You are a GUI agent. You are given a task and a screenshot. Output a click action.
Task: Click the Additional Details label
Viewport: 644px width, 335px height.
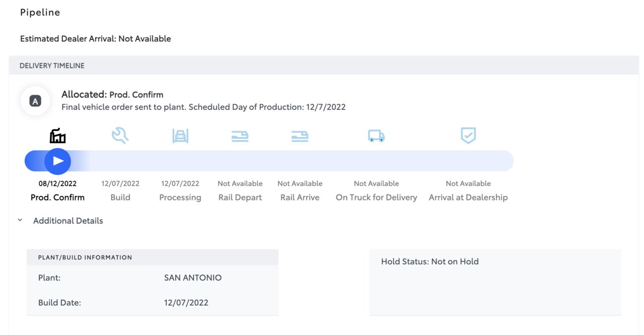pos(68,221)
